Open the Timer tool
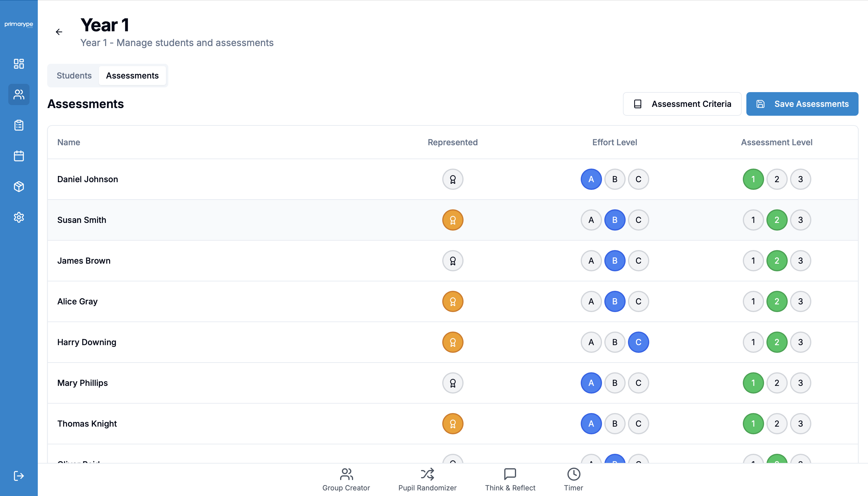The height and width of the screenshot is (496, 868). click(x=574, y=480)
